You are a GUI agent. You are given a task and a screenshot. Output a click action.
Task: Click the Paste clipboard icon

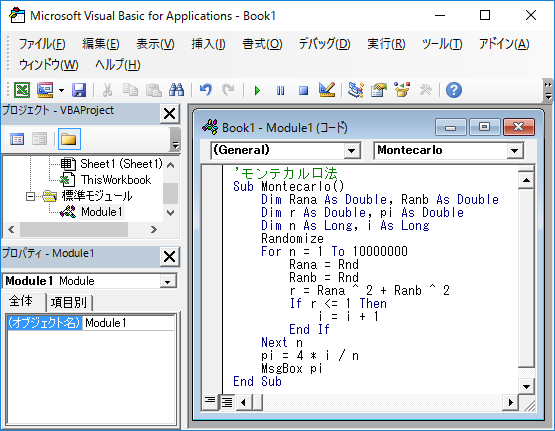[x=154, y=90]
